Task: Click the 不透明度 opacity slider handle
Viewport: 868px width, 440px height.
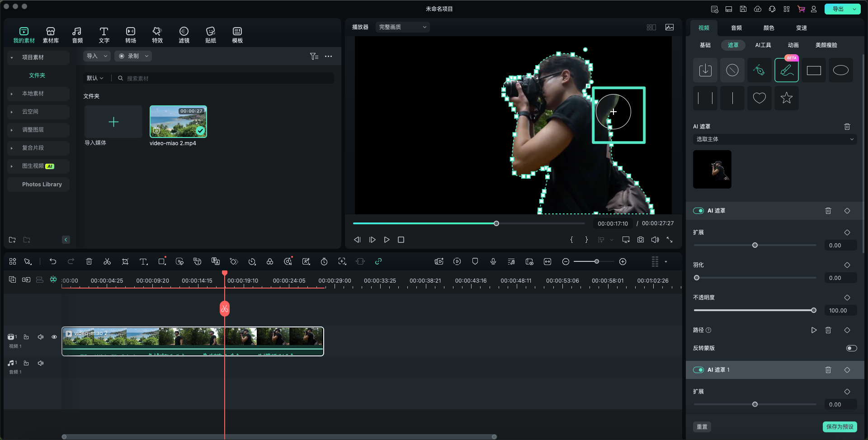Action: pyautogui.click(x=814, y=310)
